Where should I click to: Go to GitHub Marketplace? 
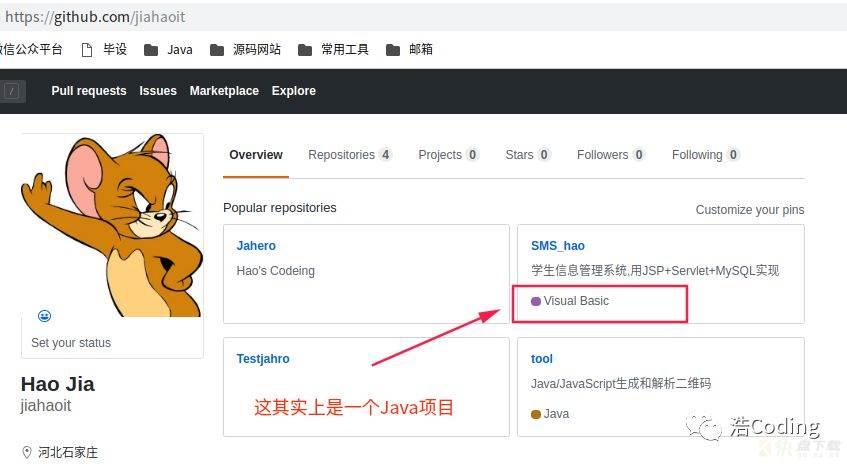coord(224,91)
